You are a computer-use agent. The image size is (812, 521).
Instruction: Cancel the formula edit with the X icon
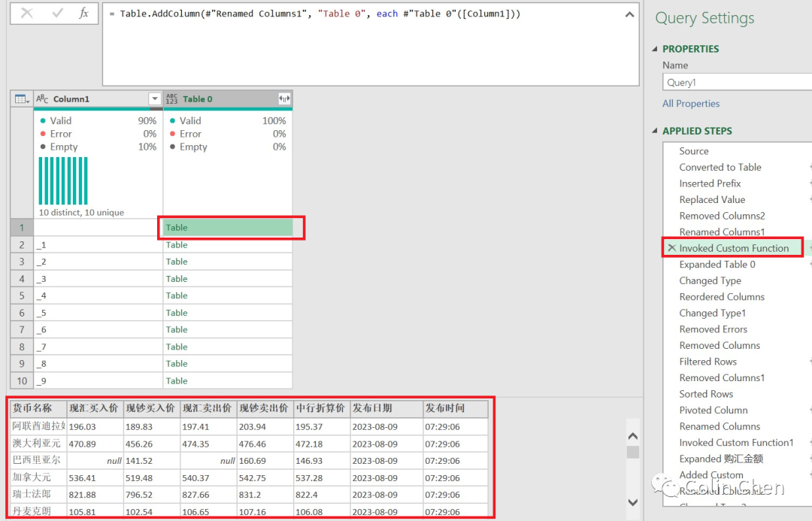pyautogui.click(x=26, y=14)
